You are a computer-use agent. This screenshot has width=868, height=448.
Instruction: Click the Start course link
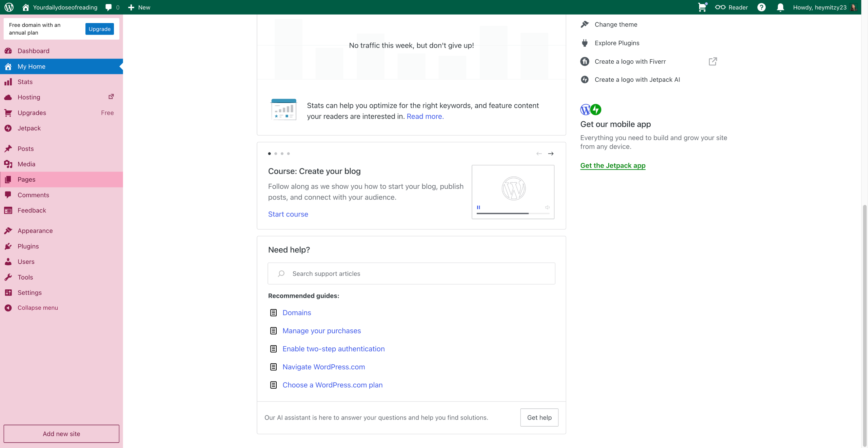pyautogui.click(x=288, y=214)
